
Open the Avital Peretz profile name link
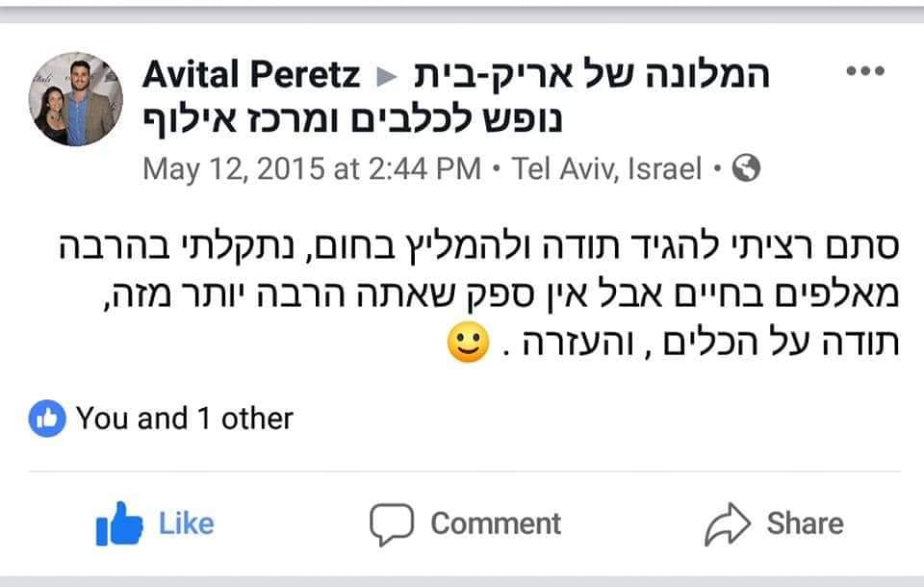[x=251, y=74]
